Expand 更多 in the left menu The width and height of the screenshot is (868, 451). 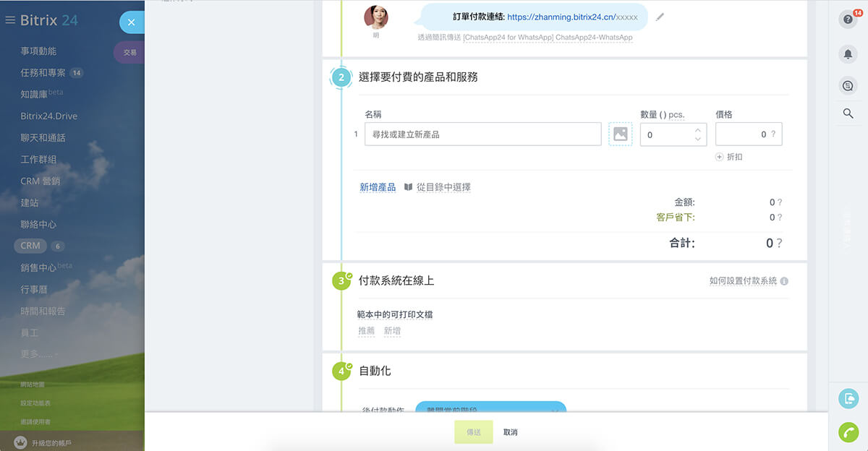point(39,354)
